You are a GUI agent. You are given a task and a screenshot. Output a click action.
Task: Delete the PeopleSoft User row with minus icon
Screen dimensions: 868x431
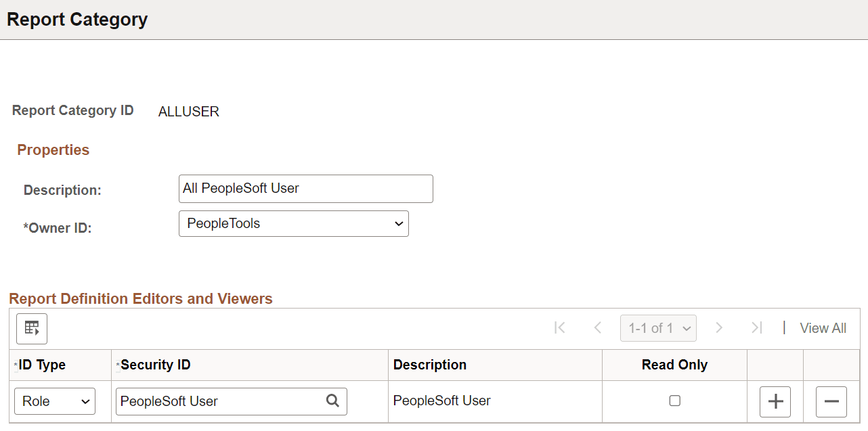[x=831, y=401]
